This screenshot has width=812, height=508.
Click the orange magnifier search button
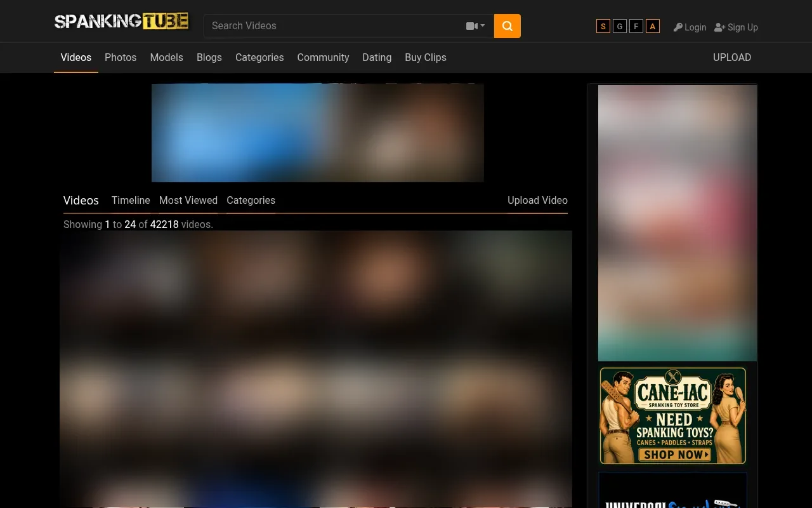click(x=507, y=26)
